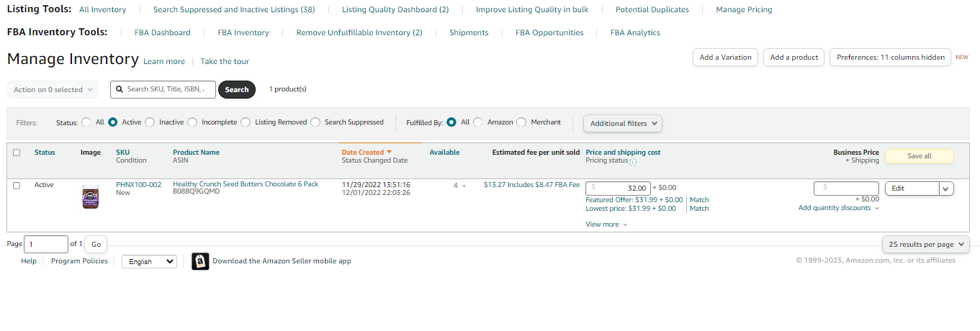Open Manage Pricing
The height and width of the screenshot is (331, 980).
click(744, 10)
